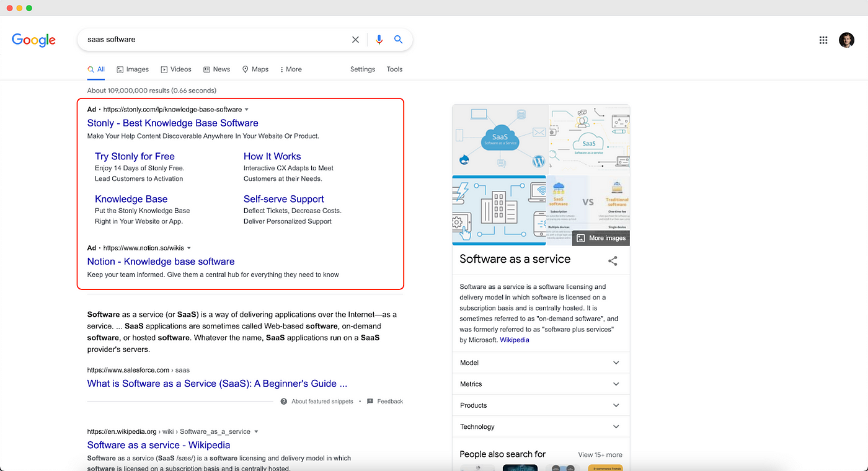Click More images button
This screenshot has height=471, width=868.
601,238
